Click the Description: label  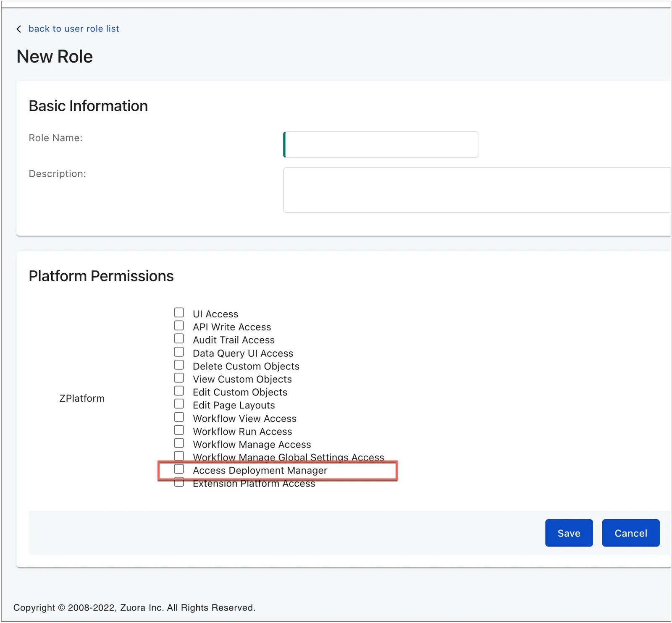[57, 174]
